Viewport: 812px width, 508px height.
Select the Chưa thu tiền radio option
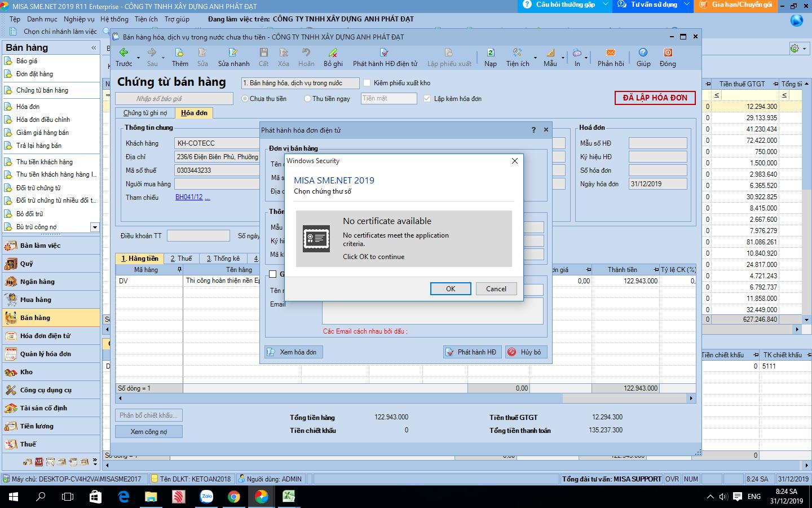(x=245, y=99)
